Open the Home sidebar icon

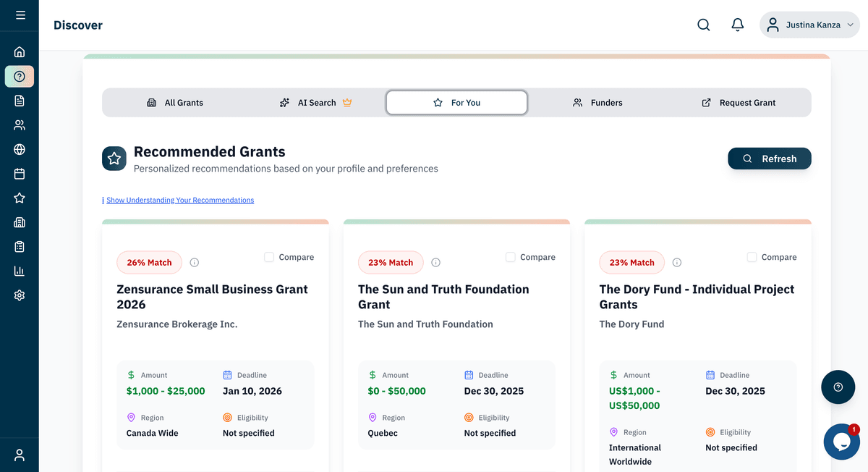(x=19, y=51)
